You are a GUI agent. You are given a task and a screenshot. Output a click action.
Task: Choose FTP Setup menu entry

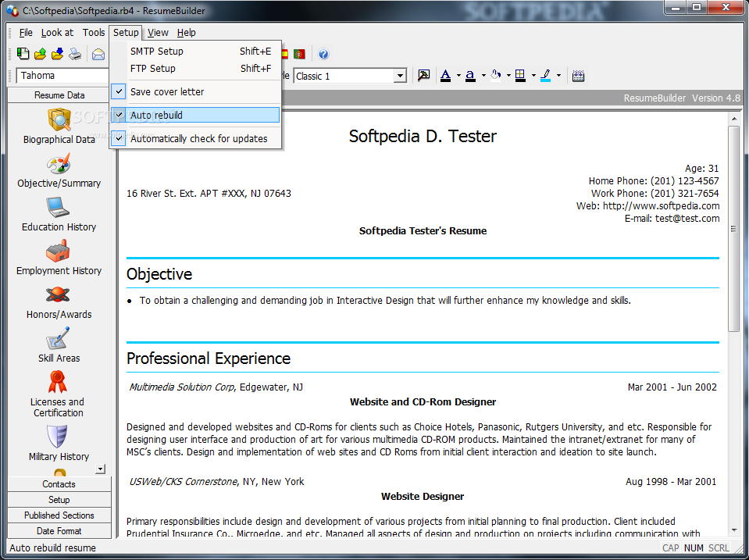[195, 68]
